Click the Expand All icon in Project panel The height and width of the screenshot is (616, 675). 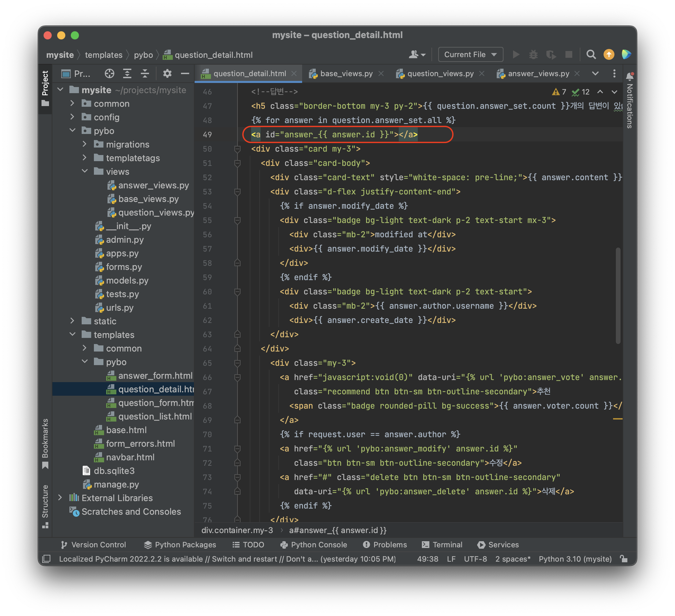click(x=127, y=73)
